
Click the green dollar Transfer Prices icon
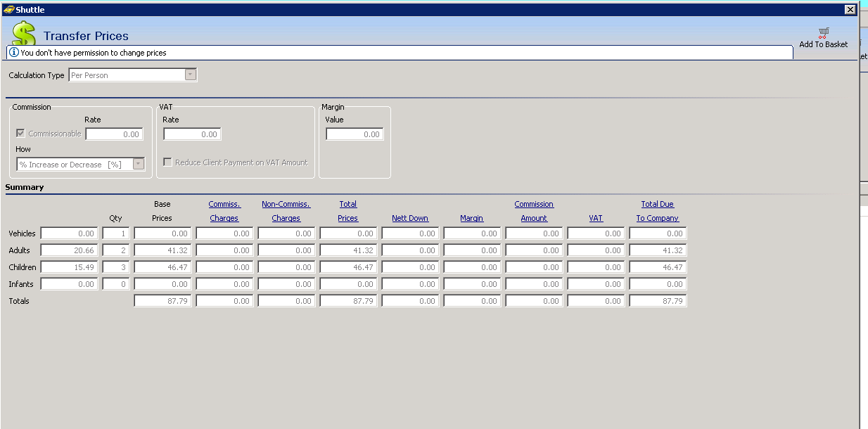[24, 33]
